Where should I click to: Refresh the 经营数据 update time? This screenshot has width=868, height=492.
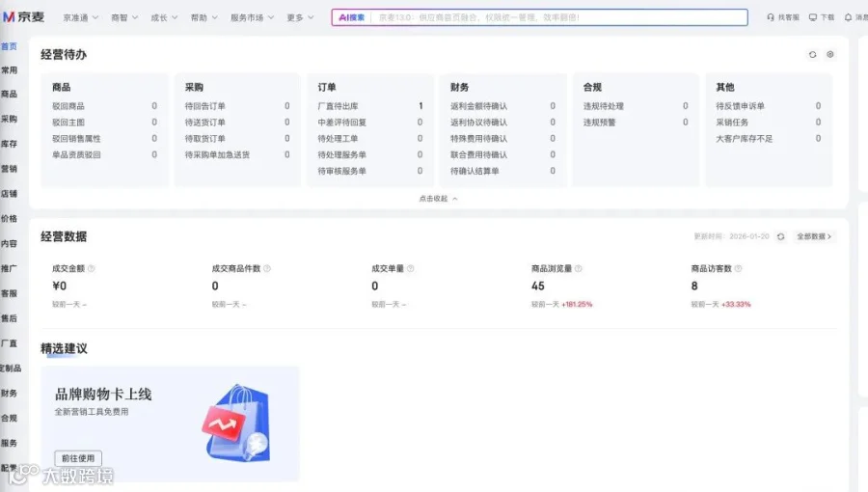[x=780, y=236]
